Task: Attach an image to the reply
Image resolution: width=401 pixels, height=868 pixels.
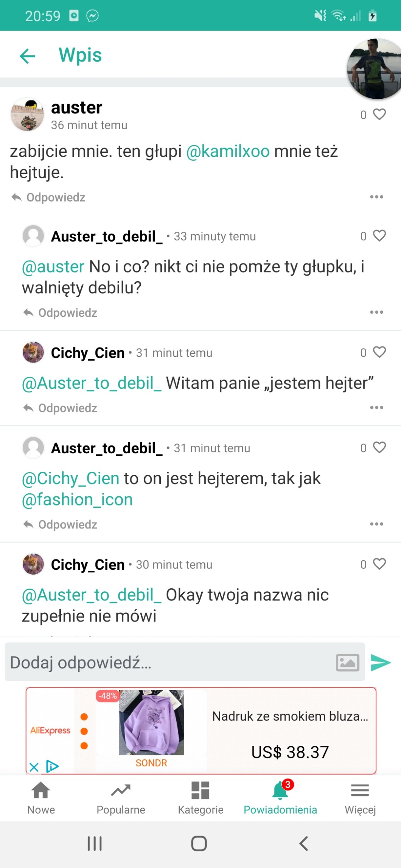Action: (347, 663)
